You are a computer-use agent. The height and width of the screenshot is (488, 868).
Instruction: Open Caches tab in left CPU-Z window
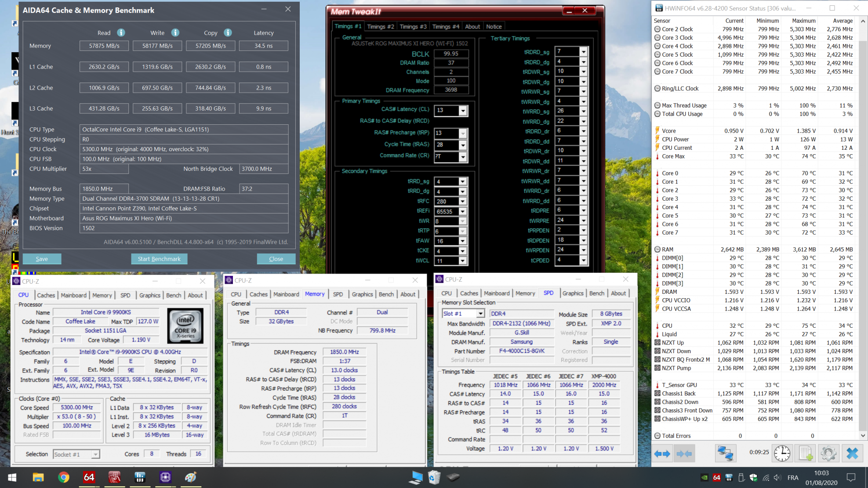click(x=46, y=295)
